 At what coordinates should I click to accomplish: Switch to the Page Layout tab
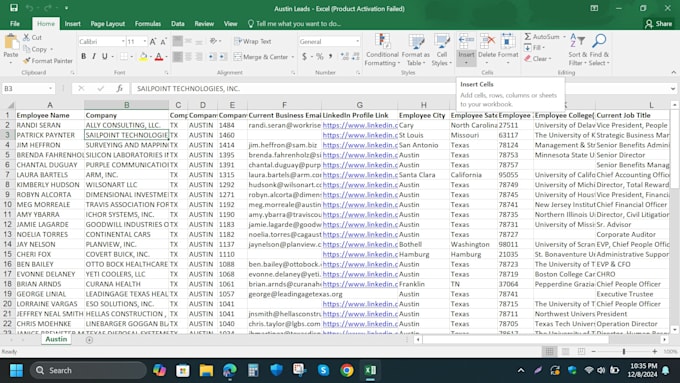coord(108,24)
